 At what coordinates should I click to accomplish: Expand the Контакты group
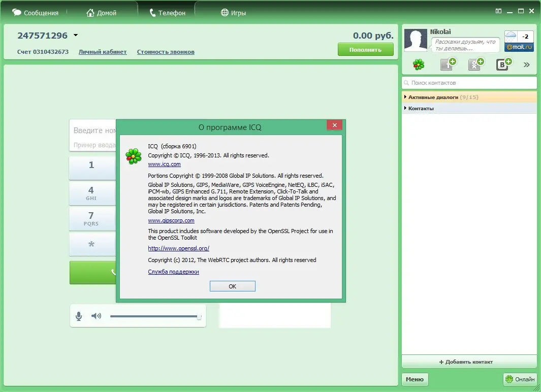[x=469, y=108]
